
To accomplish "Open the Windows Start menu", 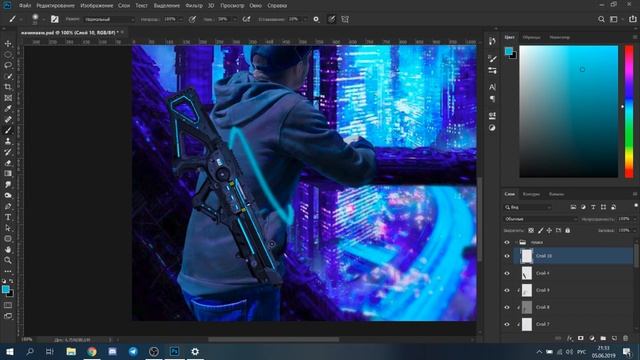I will coord(9,351).
